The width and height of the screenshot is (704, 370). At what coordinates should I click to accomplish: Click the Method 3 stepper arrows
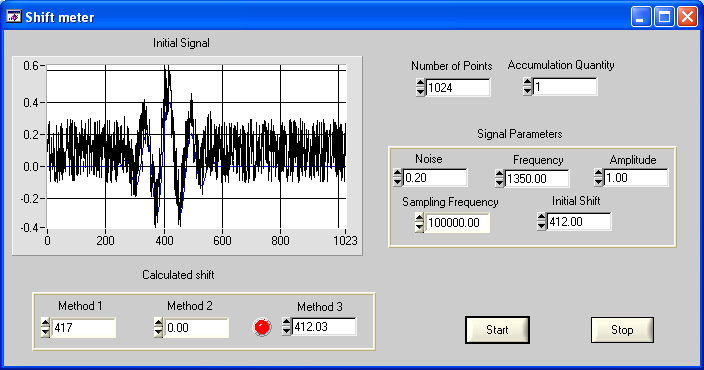tap(286, 326)
